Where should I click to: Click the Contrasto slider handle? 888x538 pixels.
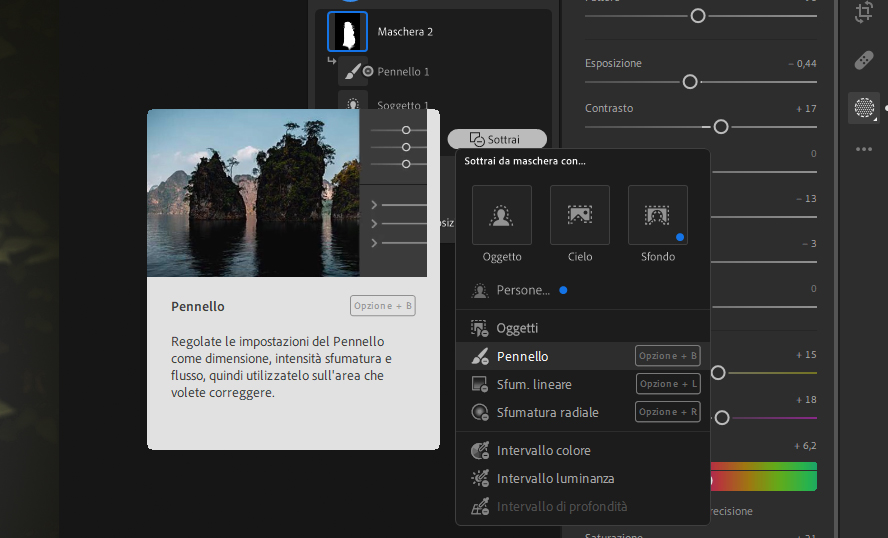721,127
